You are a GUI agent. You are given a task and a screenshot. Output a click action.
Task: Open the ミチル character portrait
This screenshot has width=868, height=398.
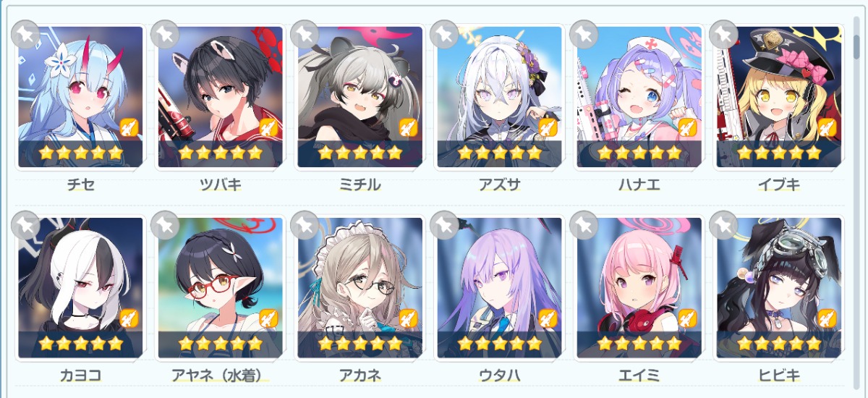point(360,97)
